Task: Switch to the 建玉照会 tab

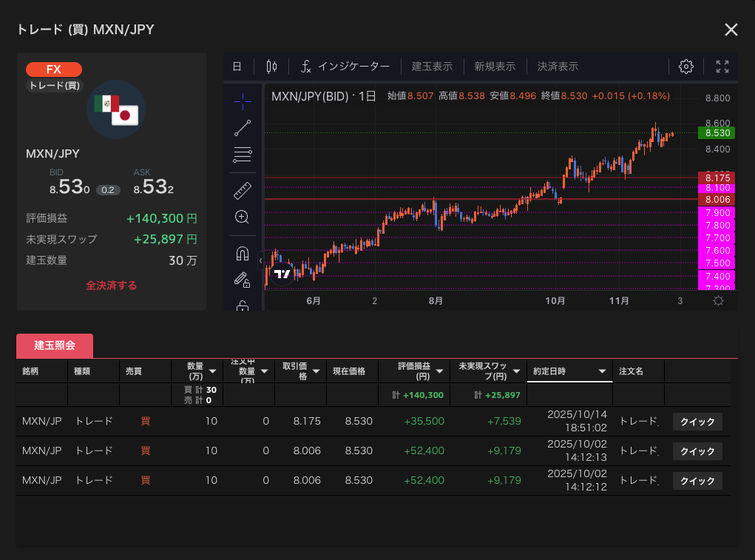Action: (x=55, y=345)
